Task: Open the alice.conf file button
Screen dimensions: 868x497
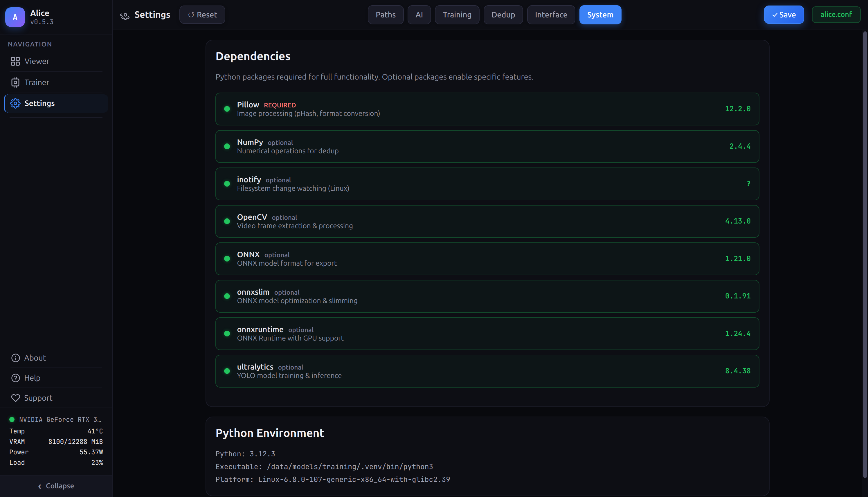Action: click(x=836, y=15)
